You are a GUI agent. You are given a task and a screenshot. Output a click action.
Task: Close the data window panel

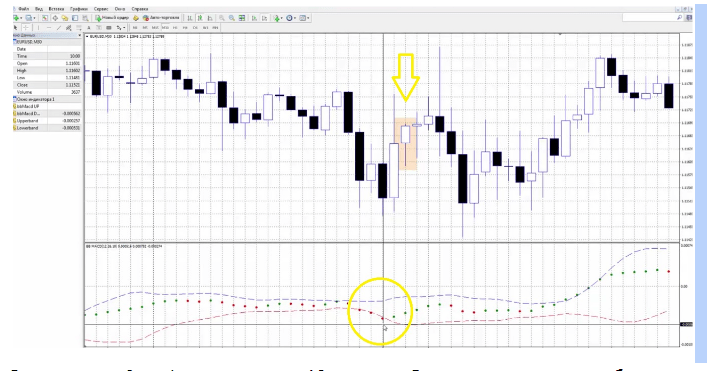click(79, 35)
